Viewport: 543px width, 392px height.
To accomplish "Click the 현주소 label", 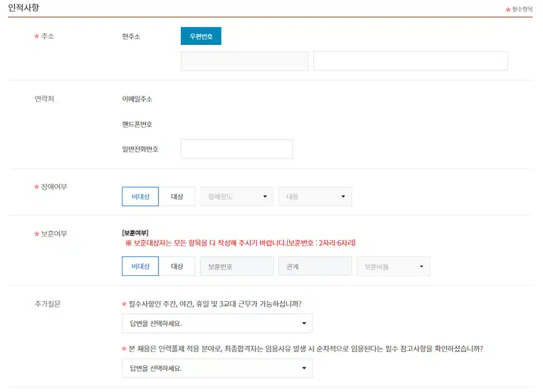I will coord(131,36).
